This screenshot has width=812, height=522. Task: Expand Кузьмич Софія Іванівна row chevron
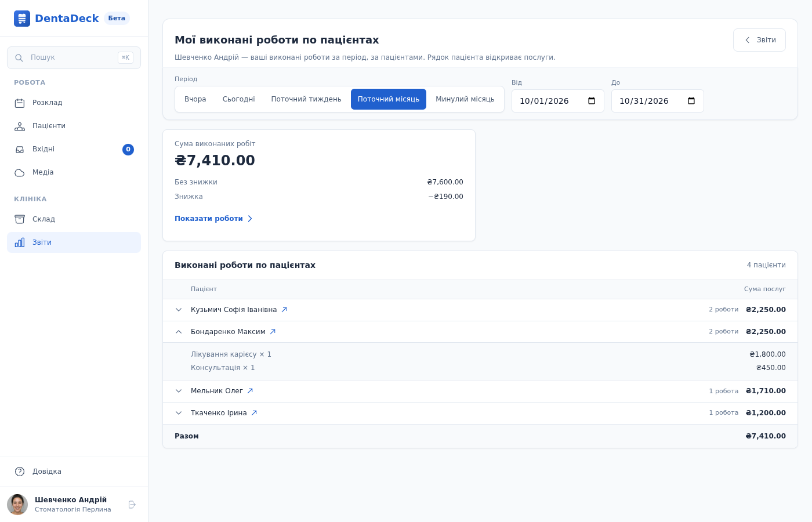tap(179, 310)
